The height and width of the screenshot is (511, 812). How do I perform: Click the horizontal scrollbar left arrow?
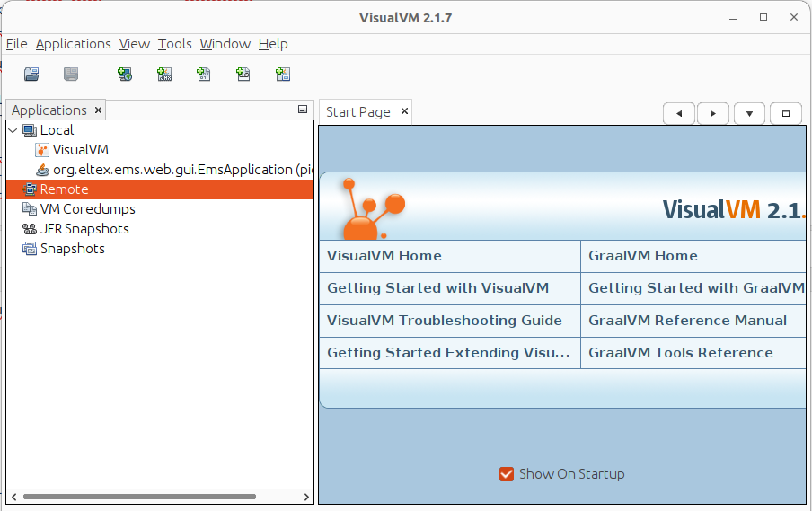[14, 497]
